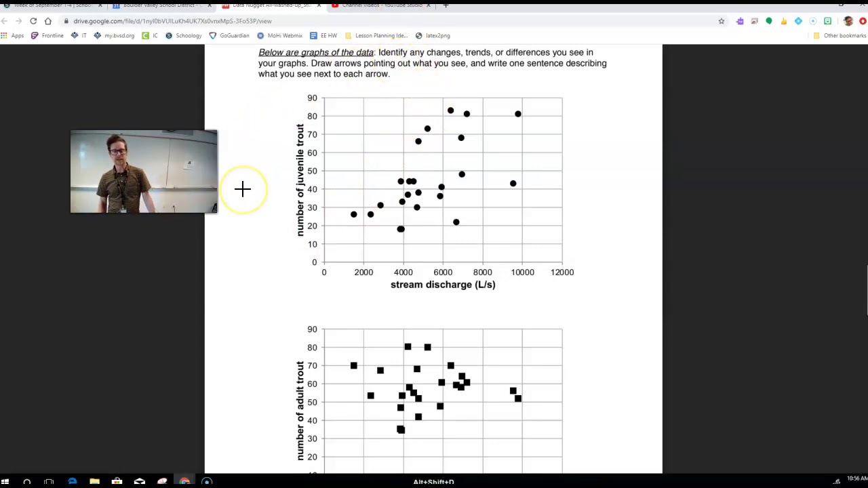Open a new browser tab
The image size is (868, 488).
coord(446,5)
